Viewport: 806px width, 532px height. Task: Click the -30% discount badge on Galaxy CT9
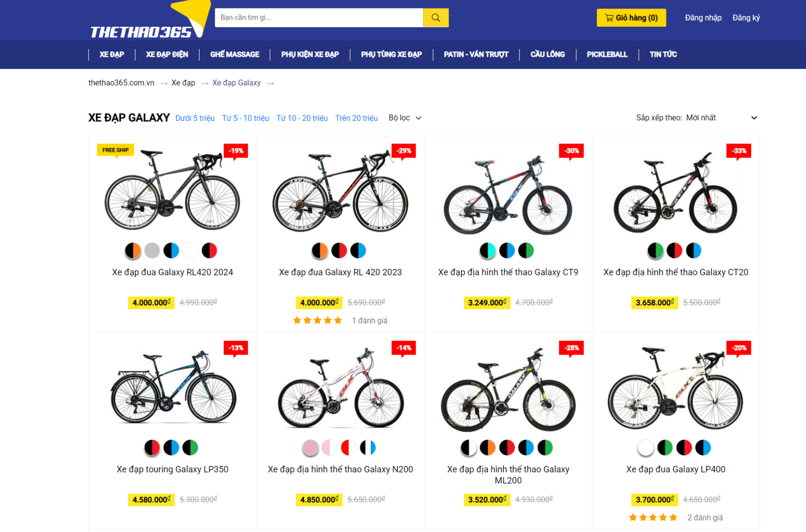click(x=571, y=151)
